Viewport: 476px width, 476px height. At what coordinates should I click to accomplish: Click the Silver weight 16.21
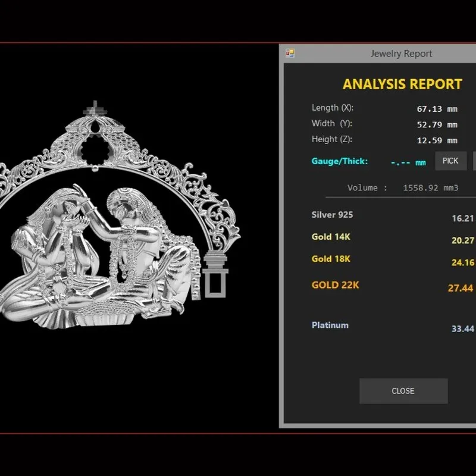463,218
